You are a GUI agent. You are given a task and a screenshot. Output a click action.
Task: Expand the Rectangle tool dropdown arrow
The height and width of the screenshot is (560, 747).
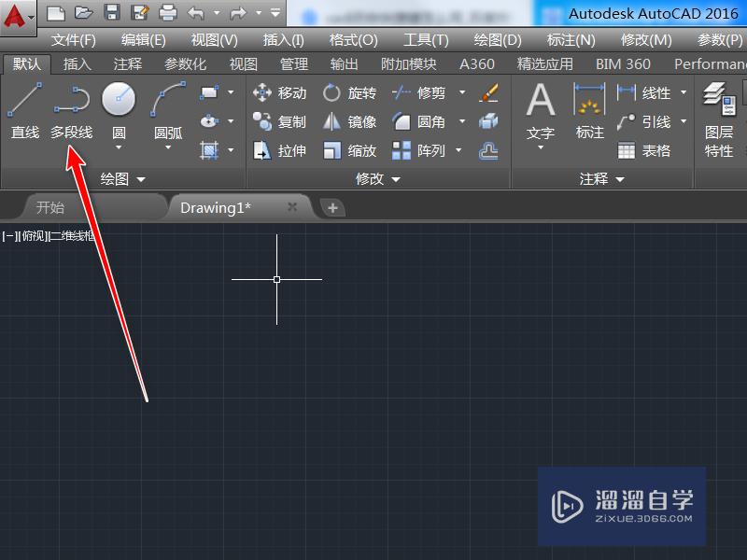click(231, 92)
